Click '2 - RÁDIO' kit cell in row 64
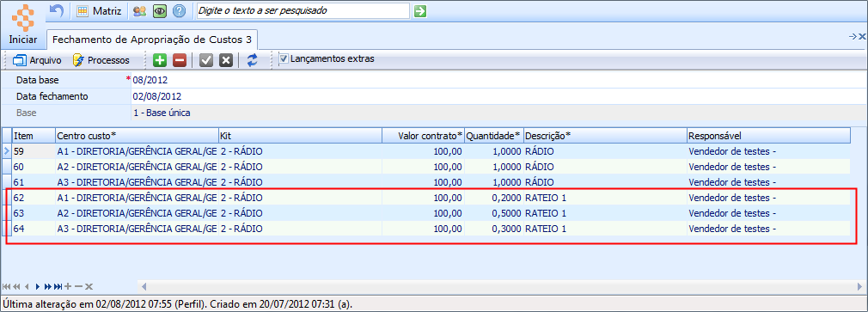868x312 pixels. point(300,229)
